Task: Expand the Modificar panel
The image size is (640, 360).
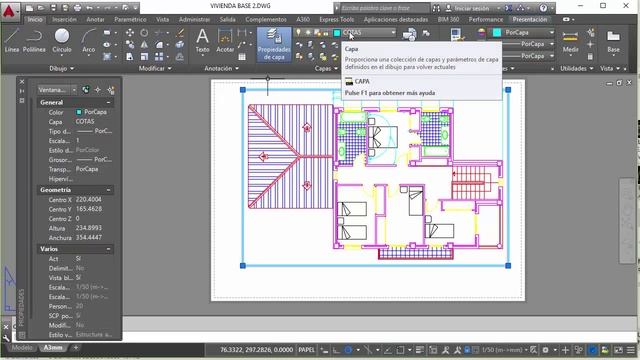Action: [155, 69]
